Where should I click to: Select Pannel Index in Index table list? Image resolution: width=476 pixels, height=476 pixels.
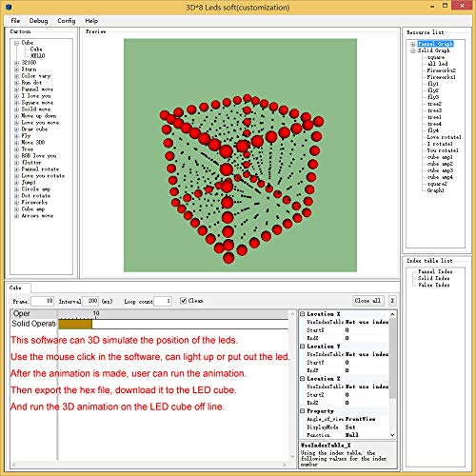[x=435, y=271]
